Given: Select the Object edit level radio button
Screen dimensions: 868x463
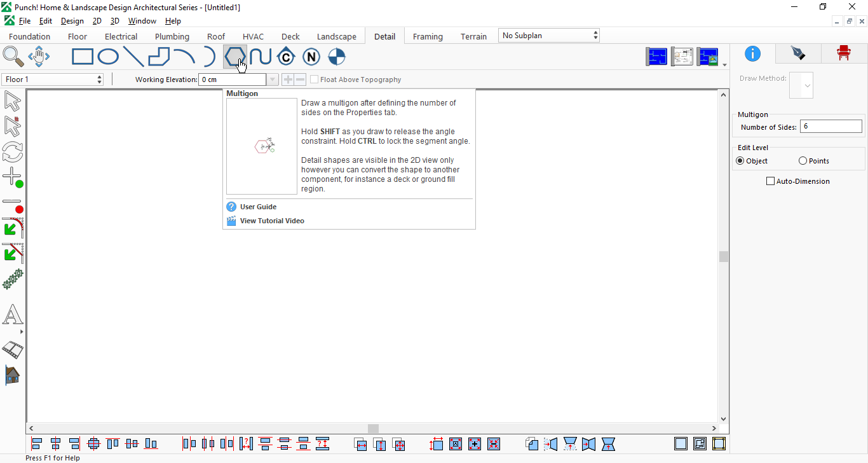Looking at the screenshot, I should [740, 161].
